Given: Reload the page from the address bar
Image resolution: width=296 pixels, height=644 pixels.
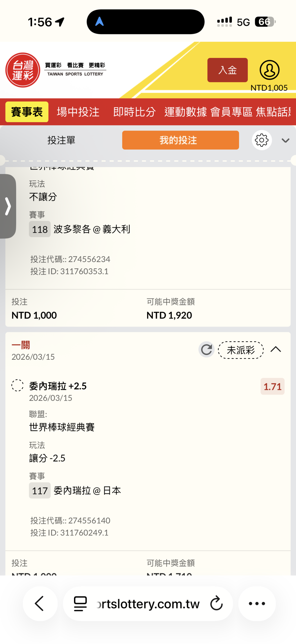Looking at the screenshot, I should click(x=216, y=603).
